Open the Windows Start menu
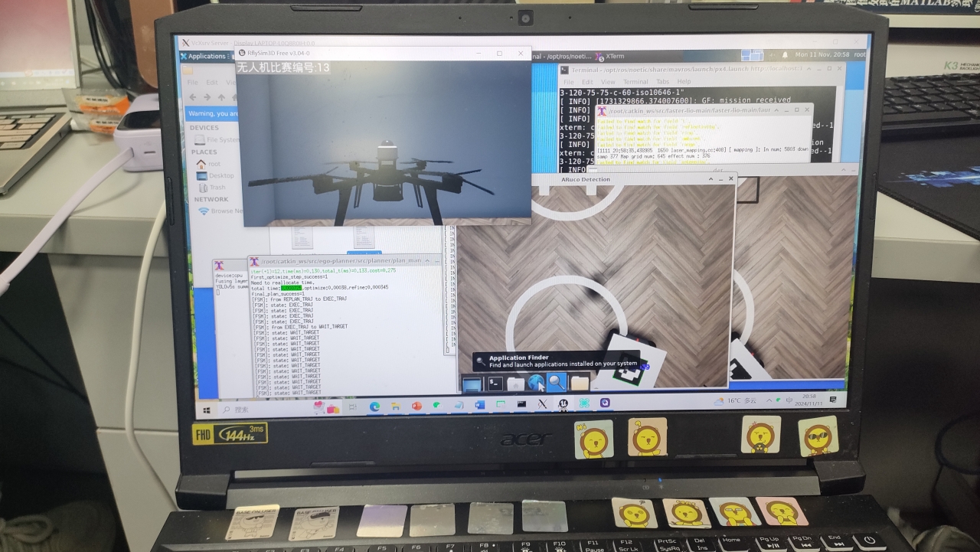Image resolution: width=980 pixels, height=552 pixels. click(x=207, y=410)
